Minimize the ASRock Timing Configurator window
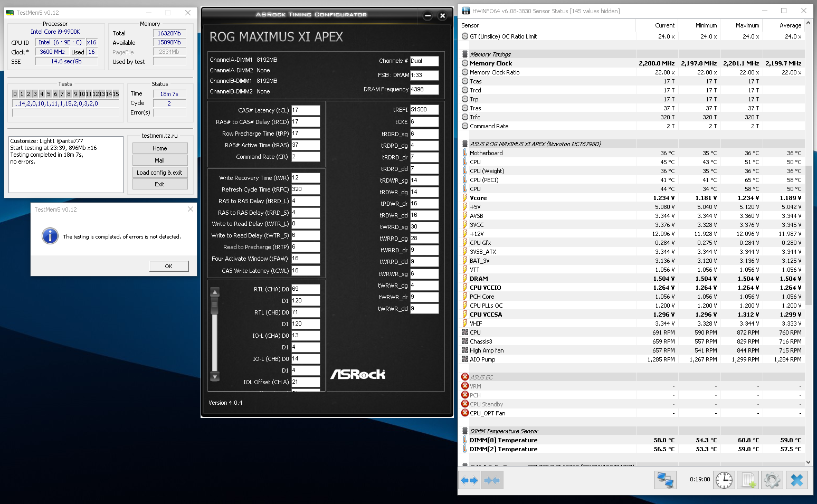 [x=428, y=16]
